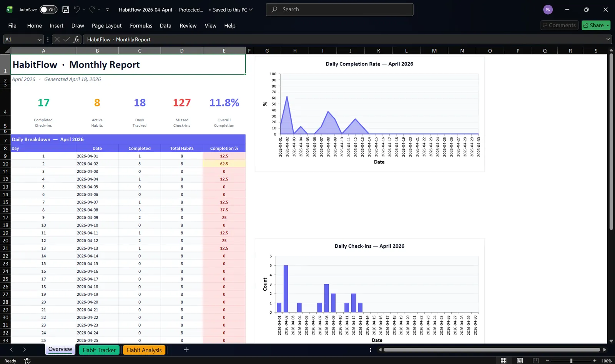Redo the last undone action
615x364 pixels.
pos(92,10)
